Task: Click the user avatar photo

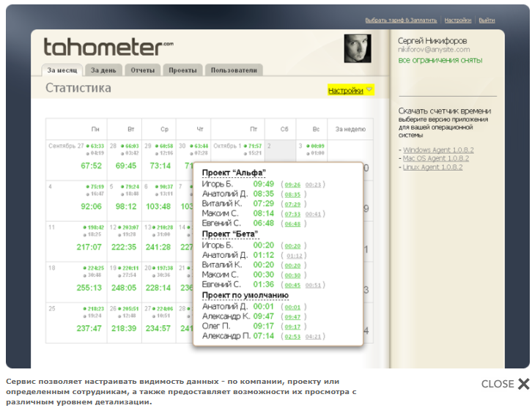Action: [358, 48]
